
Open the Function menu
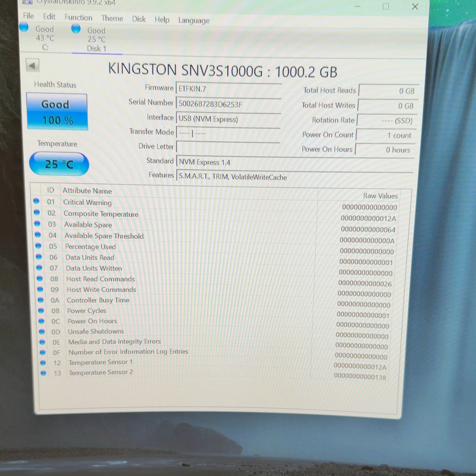pyautogui.click(x=78, y=17)
